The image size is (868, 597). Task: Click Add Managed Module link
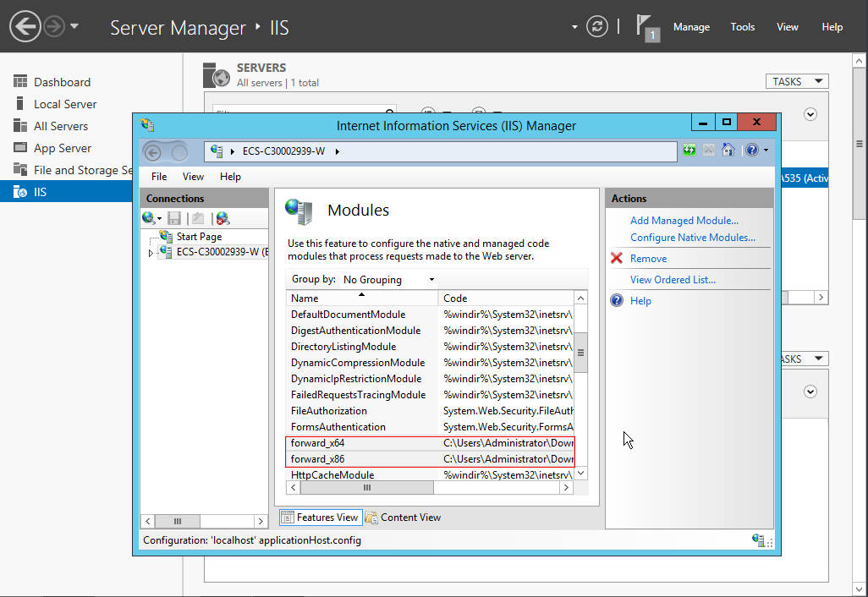pos(684,220)
